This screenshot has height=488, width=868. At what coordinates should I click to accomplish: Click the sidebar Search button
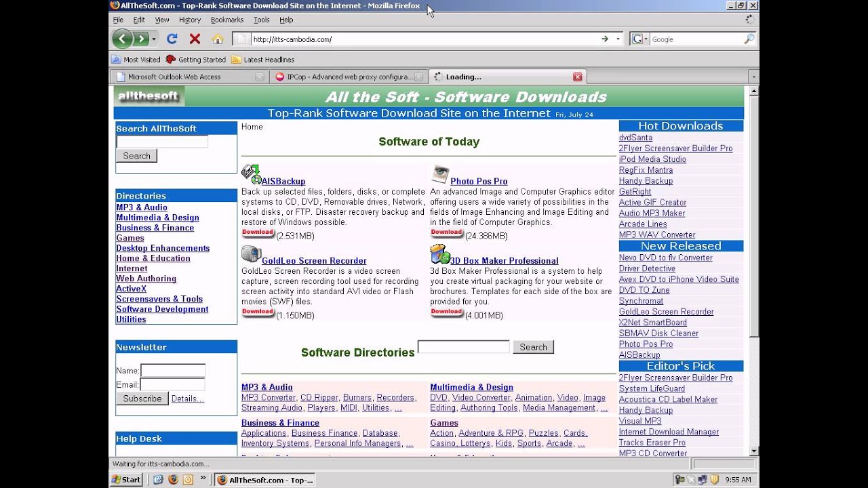tap(136, 156)
